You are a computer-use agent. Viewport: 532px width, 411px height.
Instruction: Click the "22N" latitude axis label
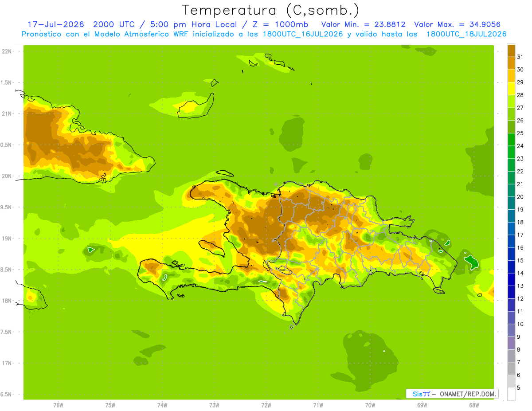6,51
